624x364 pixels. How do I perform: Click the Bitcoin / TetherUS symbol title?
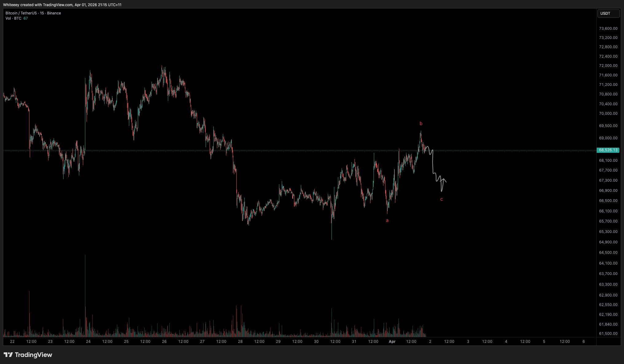pos(21,13)
